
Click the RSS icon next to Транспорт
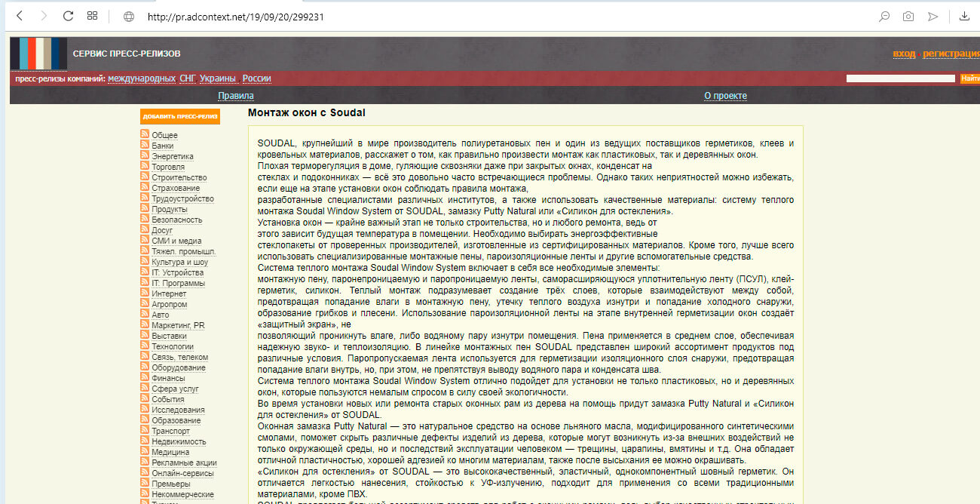pos(145,431)
